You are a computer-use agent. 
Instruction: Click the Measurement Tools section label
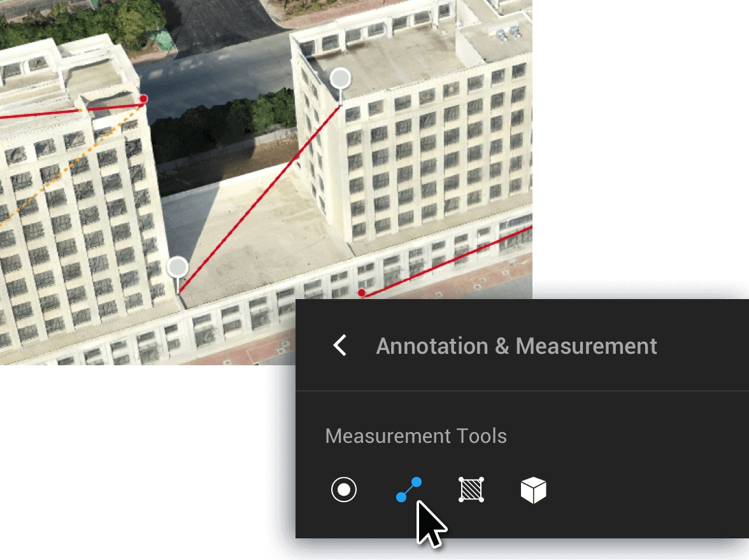(x=416, y=436)
